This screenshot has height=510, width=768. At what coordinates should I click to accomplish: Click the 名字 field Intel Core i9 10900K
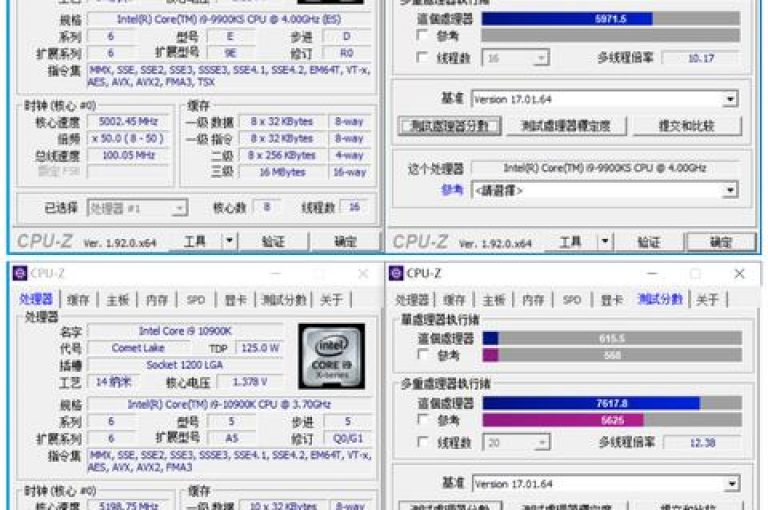coord(185,331)
